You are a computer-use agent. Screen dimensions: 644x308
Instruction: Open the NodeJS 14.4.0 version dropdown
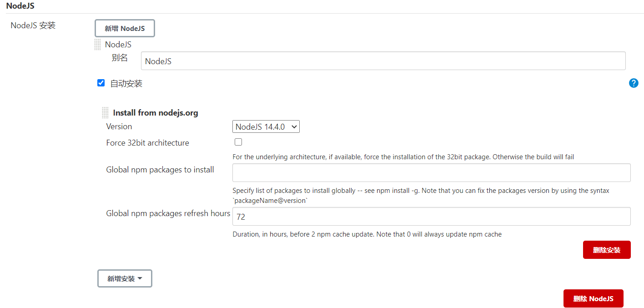click(266, 127)
